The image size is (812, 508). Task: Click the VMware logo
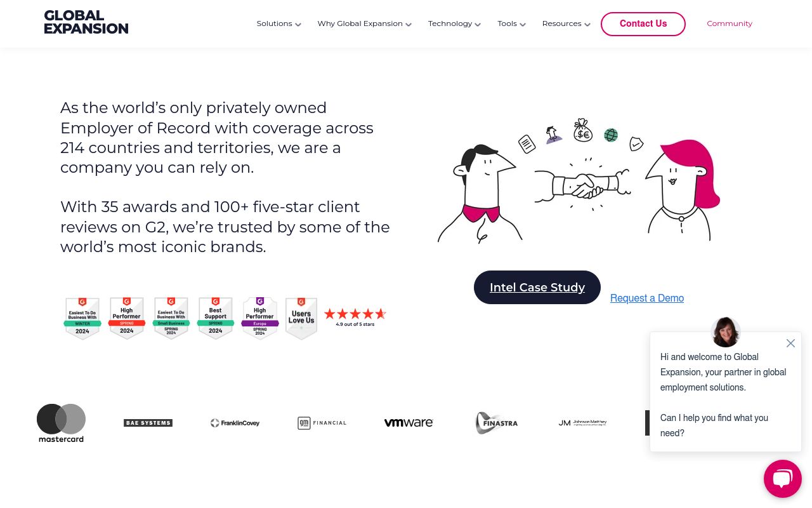(409, 423)
